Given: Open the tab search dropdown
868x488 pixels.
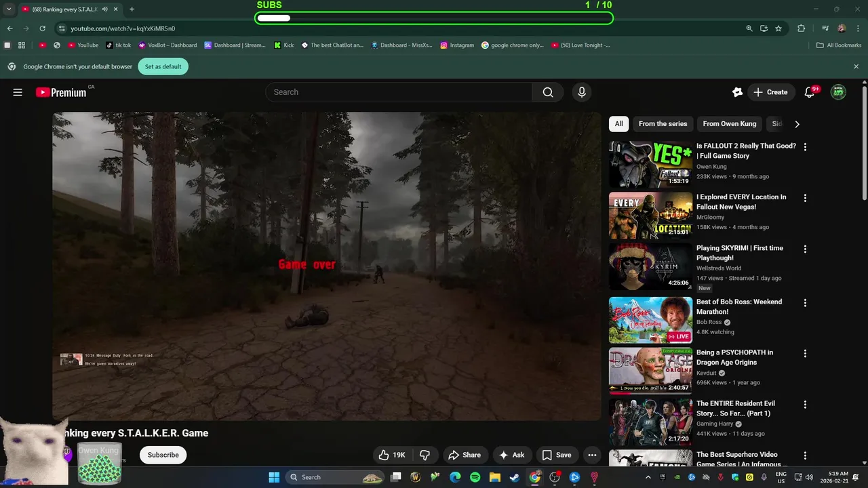Looking at the screenshot, I should click(9, 9).
